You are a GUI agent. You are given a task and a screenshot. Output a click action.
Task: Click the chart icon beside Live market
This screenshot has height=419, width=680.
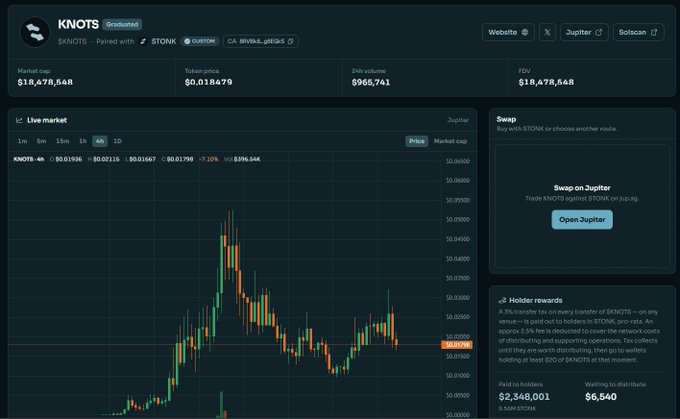pyautogui.click(x=19, y=120)
